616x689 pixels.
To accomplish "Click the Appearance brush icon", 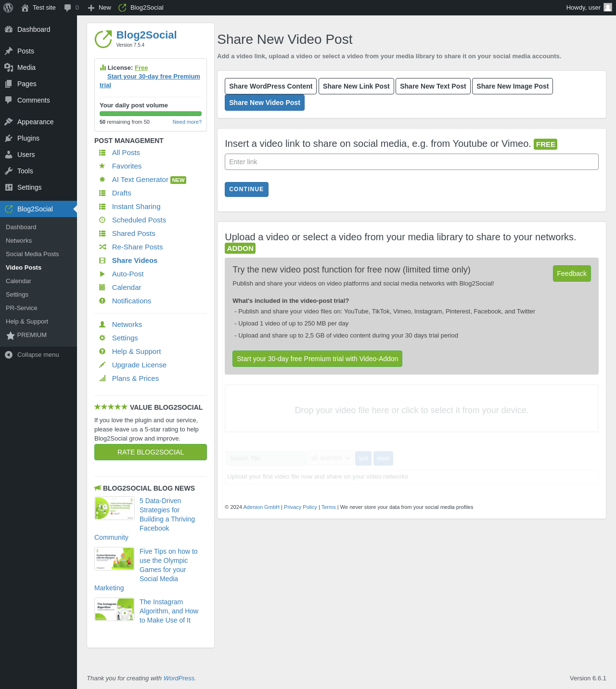I will [9, 122].
